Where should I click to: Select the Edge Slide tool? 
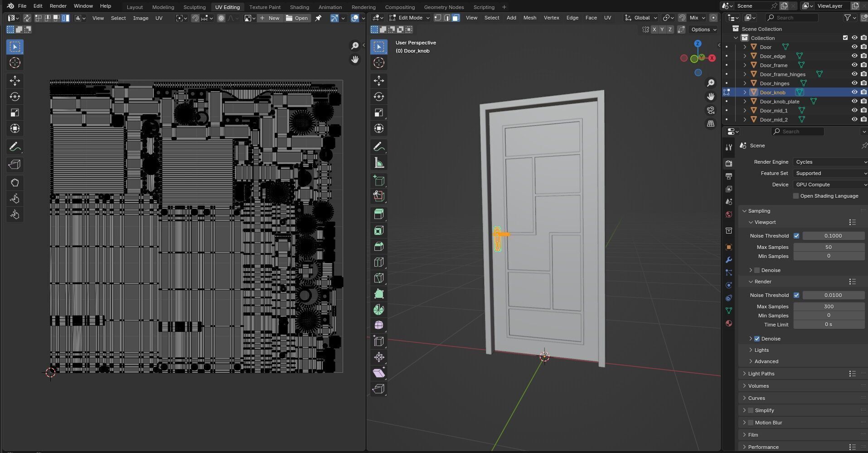click(x=379, y=341)
